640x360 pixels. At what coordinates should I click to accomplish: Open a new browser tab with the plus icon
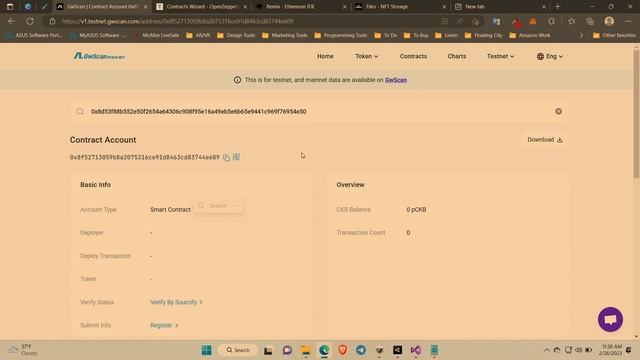click(558, 7)
